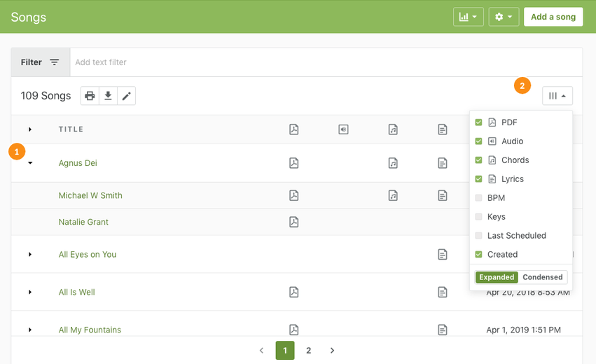Open chords for Michael W Smith arrangement
This screenshot has width=596, height=364.
click(393, 195)
